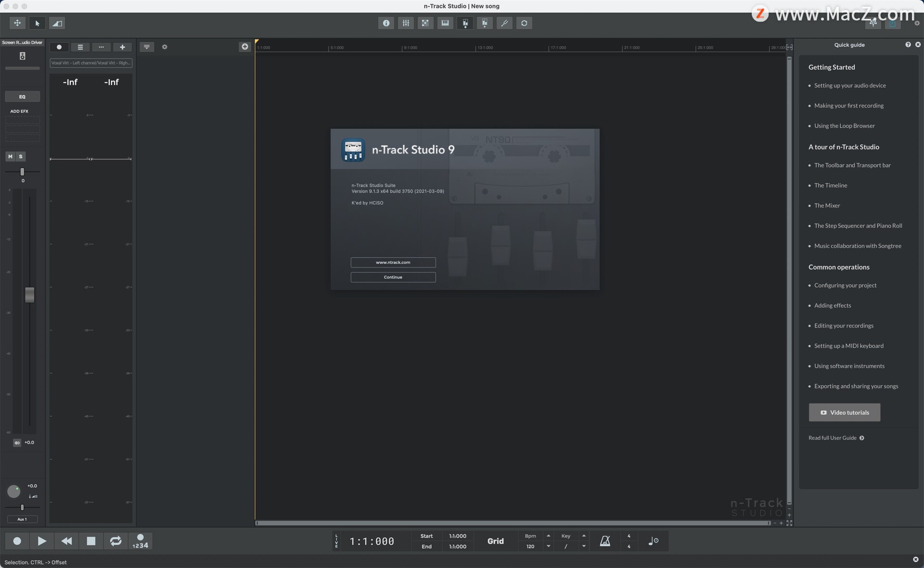Viewport: 924px width, 568px height.
Task: Open The Mixer guide topic
Action: point(827,205)
